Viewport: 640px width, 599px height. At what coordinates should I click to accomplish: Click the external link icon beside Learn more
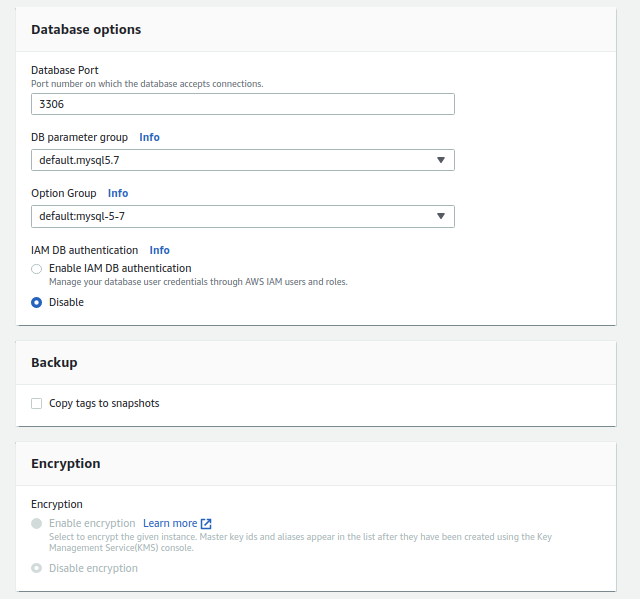click(x=206, y=523)
